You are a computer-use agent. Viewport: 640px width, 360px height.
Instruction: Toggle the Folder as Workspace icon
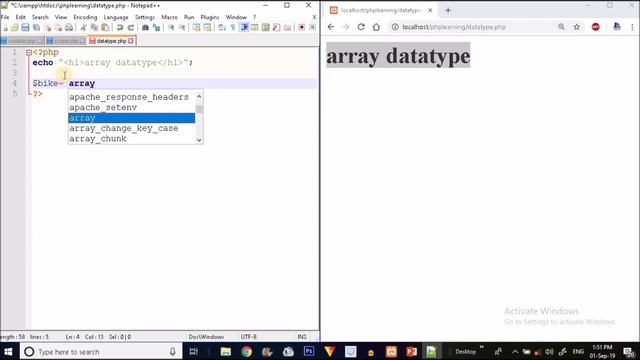coord(288,28)
